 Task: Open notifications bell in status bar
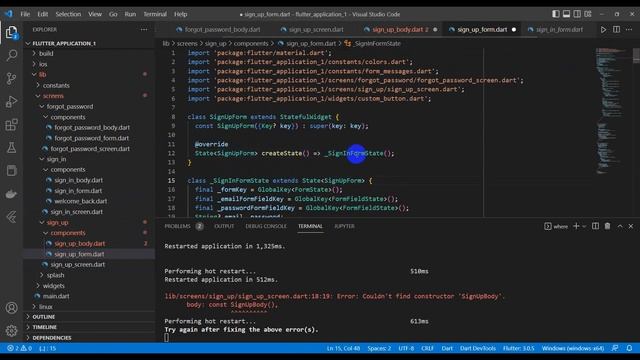(x=629, y=348)
